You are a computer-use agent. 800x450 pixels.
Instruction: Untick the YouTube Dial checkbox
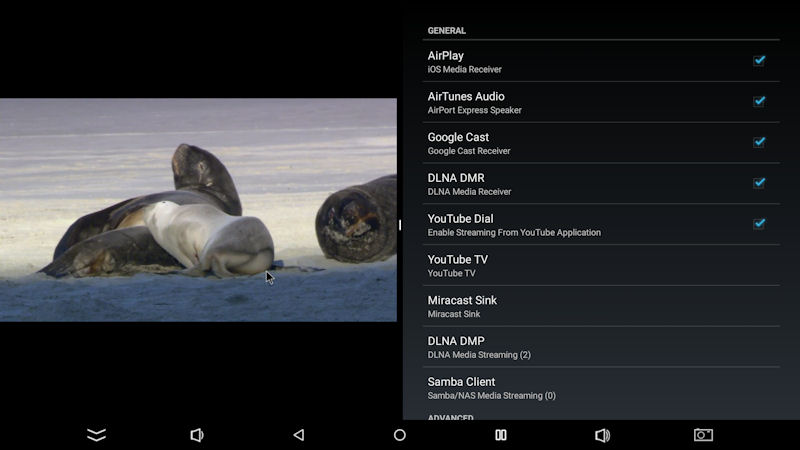[x=759, y=224]
